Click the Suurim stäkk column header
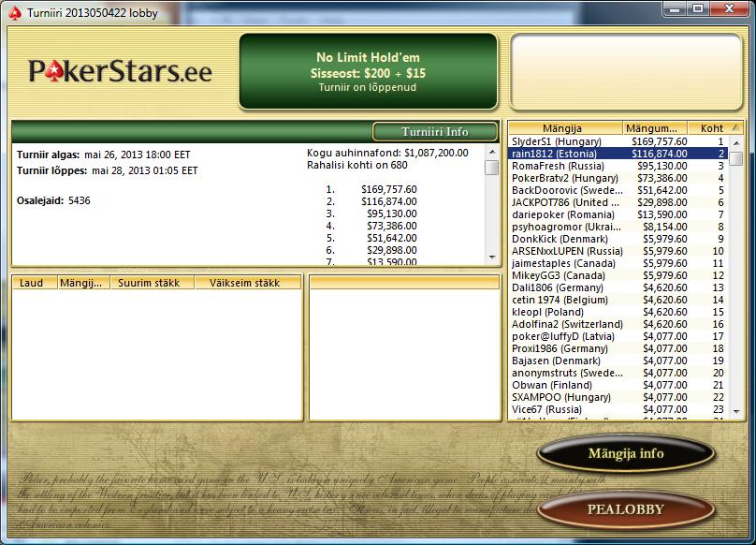This screenshot has width=756, height=545. point(140,282)
